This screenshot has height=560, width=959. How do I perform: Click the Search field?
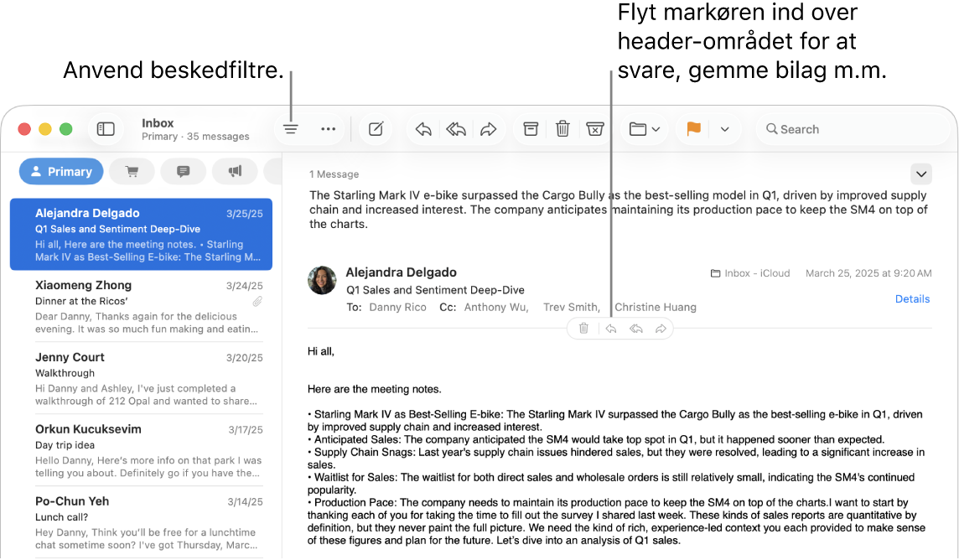[x=853, y=129]
